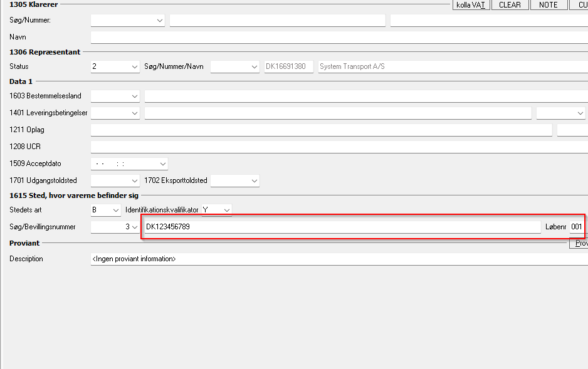
Task: Select the Løbenr field containing 001
Action: tap(577, 227)
